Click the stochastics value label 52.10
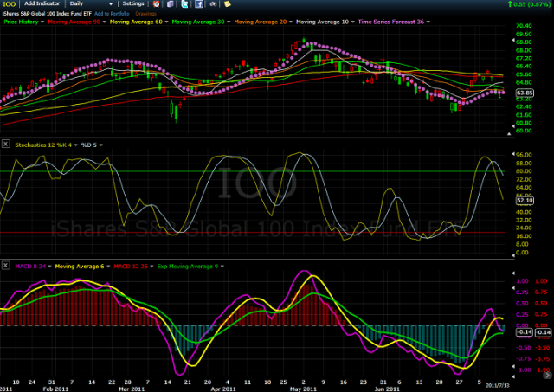 coord(525,200)
